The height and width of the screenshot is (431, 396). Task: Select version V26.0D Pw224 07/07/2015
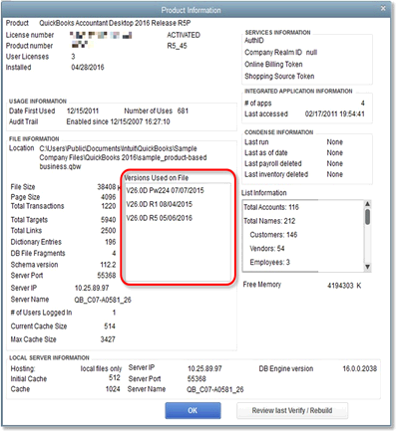click(165, 190)
